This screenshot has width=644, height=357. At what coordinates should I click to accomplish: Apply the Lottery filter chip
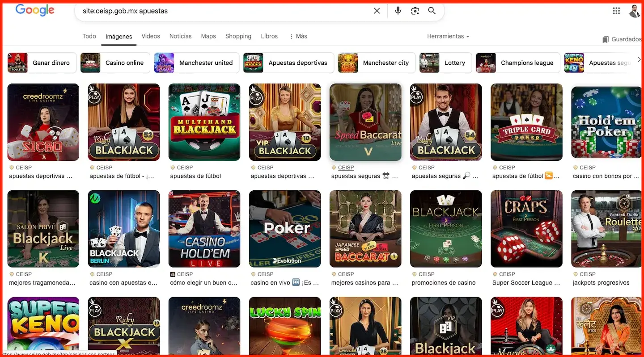(x=455, y=63)
